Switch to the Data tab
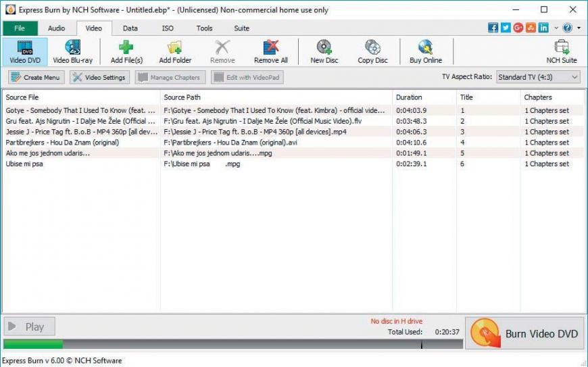This screenshot has height=367, width=588. [x=130, y=28]
